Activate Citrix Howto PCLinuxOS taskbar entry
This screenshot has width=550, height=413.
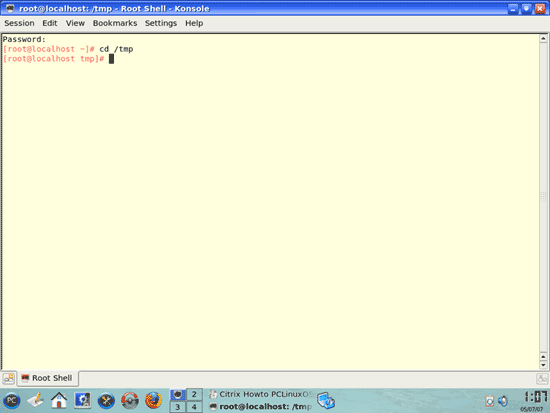(261, 394)
